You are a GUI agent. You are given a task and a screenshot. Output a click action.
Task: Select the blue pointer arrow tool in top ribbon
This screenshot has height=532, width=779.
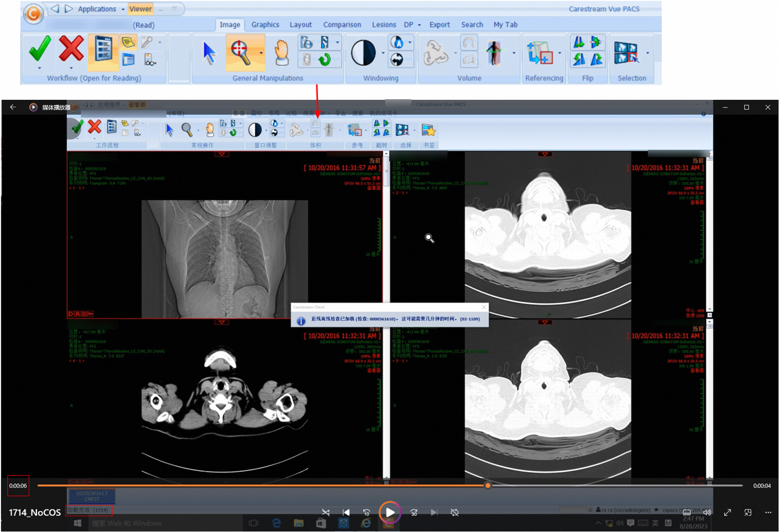point(209,53)
